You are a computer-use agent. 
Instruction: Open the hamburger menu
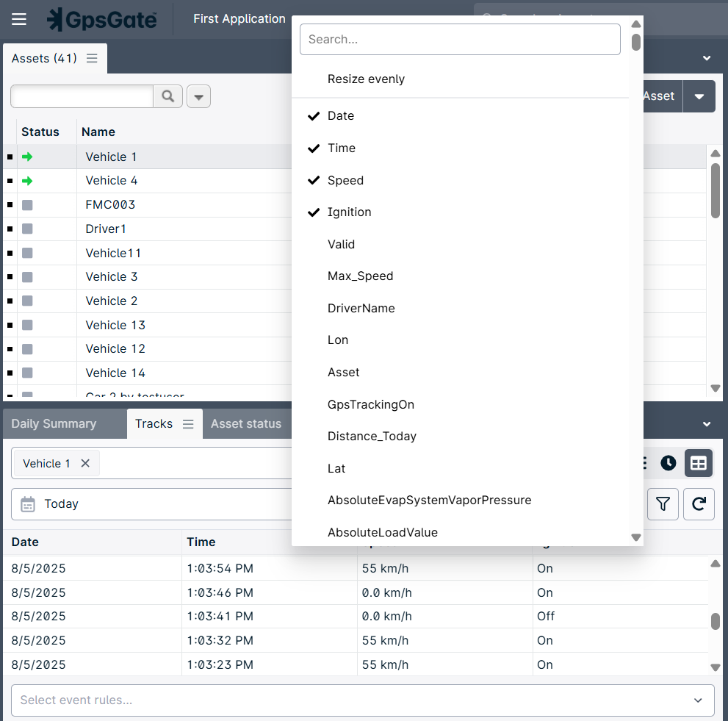tap(18, 19)
